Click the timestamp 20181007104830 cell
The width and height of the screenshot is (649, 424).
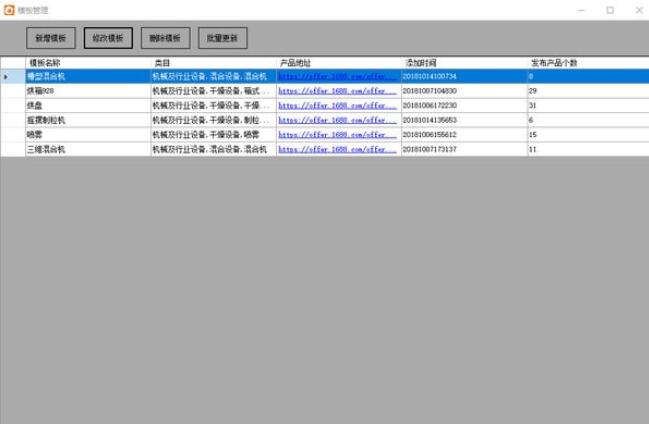coord(464,91)
